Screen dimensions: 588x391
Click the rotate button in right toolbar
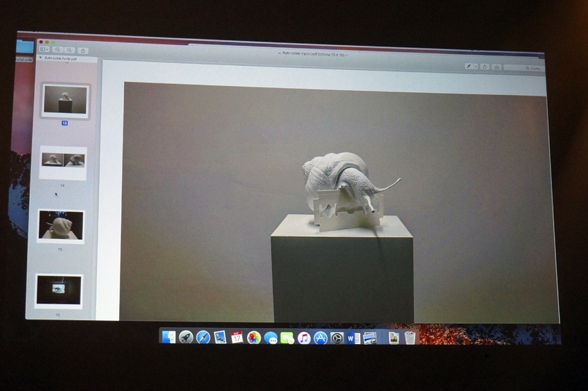pyautogui.click(x=485, y=67)
